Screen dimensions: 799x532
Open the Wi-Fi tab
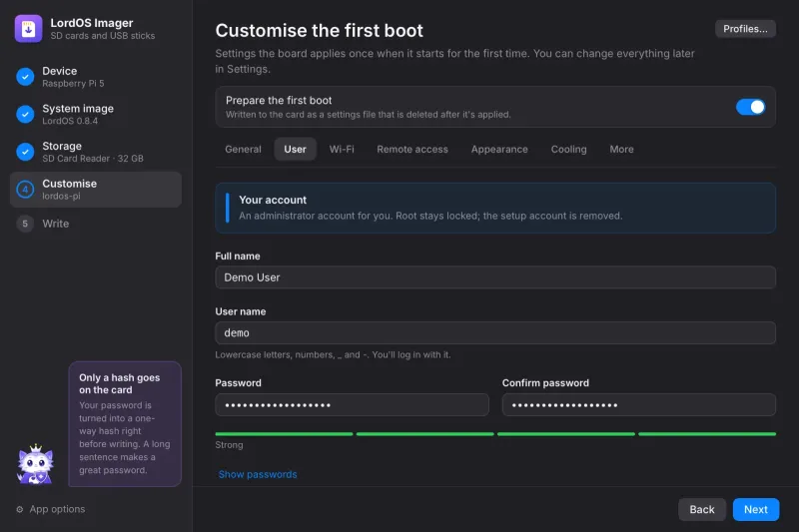[342, 149]
